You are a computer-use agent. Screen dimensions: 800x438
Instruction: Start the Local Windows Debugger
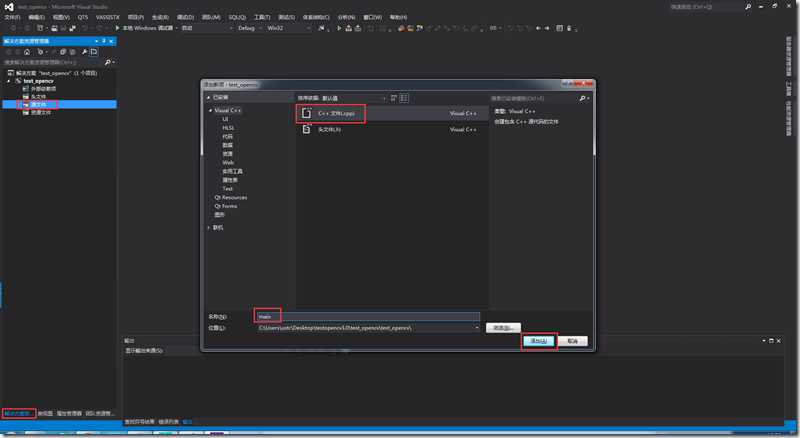144,28
